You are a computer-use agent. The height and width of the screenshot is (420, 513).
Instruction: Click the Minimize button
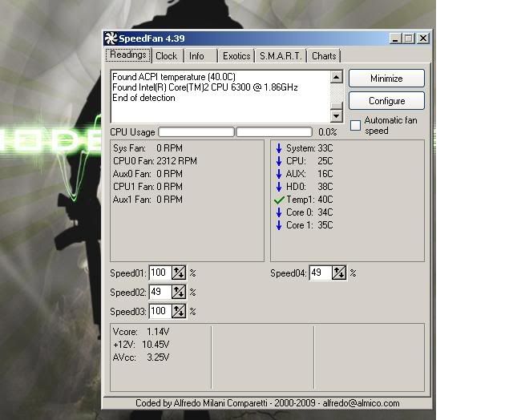tap(386, 79)
